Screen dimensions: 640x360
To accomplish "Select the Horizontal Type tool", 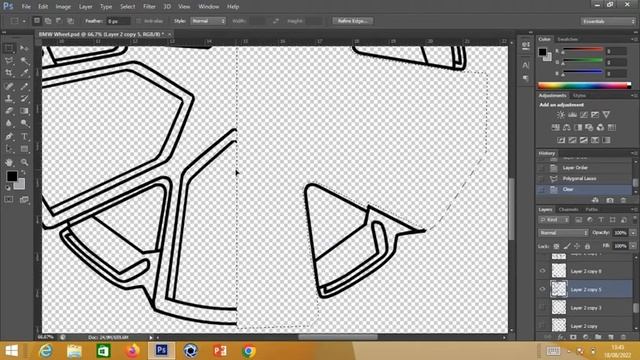I will pyautogui.click(x=24, y=136).
